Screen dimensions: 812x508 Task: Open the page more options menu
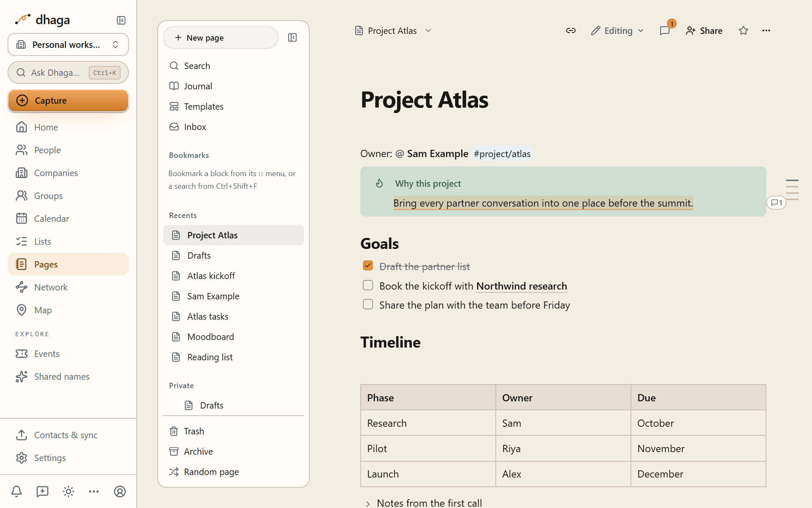coord(766,30)
